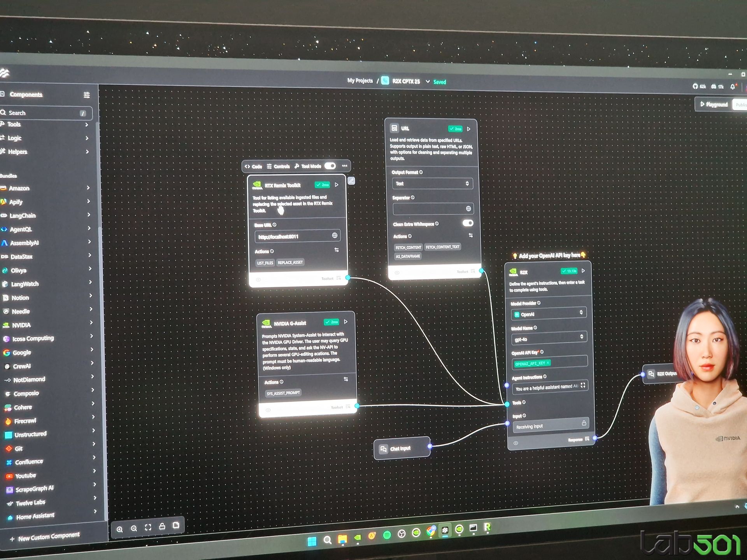This screenshot has width=747, height=560.
Task: Run the R2X agent node play icon
Action: [x=583, y=271]
